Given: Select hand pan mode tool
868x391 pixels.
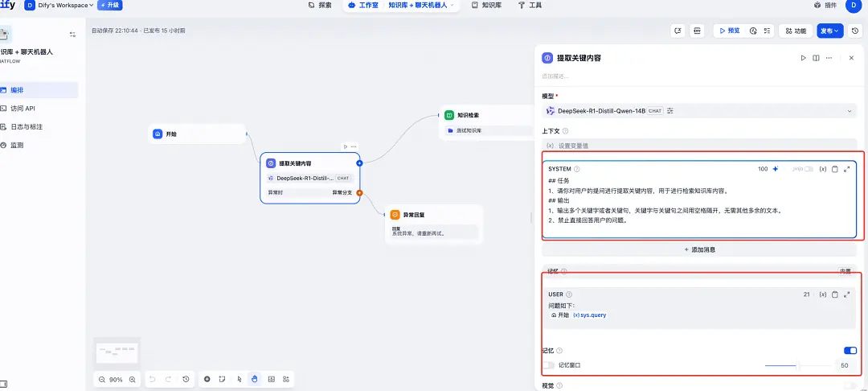Looking at the screenshot, I should click(255, 380).
